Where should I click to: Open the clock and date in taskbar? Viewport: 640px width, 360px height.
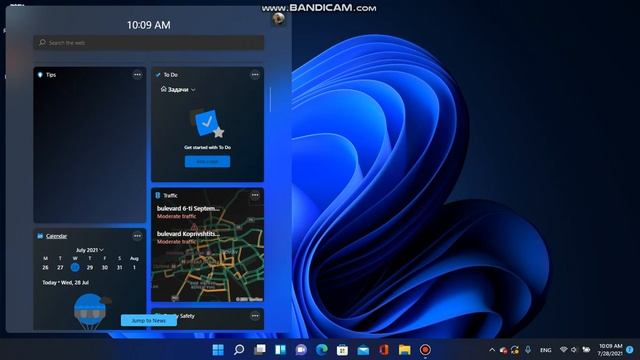(610, 350)
